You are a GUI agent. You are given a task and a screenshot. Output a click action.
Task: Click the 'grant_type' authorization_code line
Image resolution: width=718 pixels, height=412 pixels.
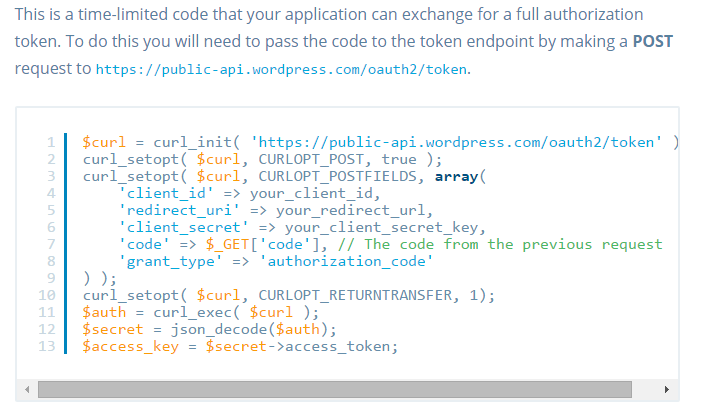click(x=276, y=261)
